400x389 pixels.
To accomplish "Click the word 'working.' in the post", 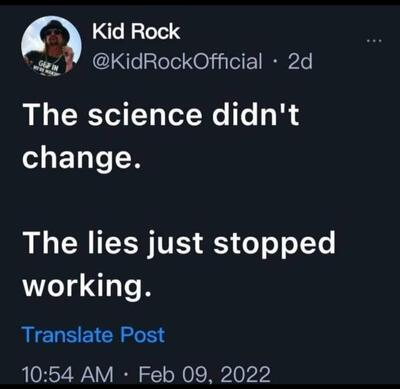I will click(x=87, y=286).
